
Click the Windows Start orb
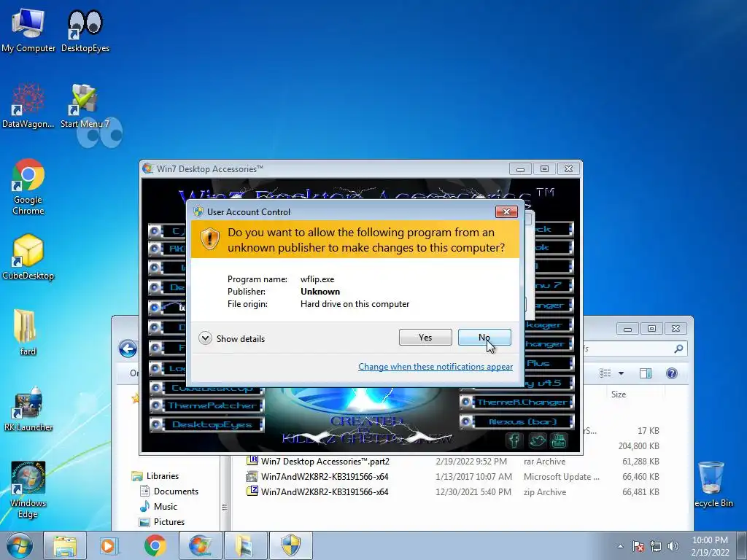(20, 545)
